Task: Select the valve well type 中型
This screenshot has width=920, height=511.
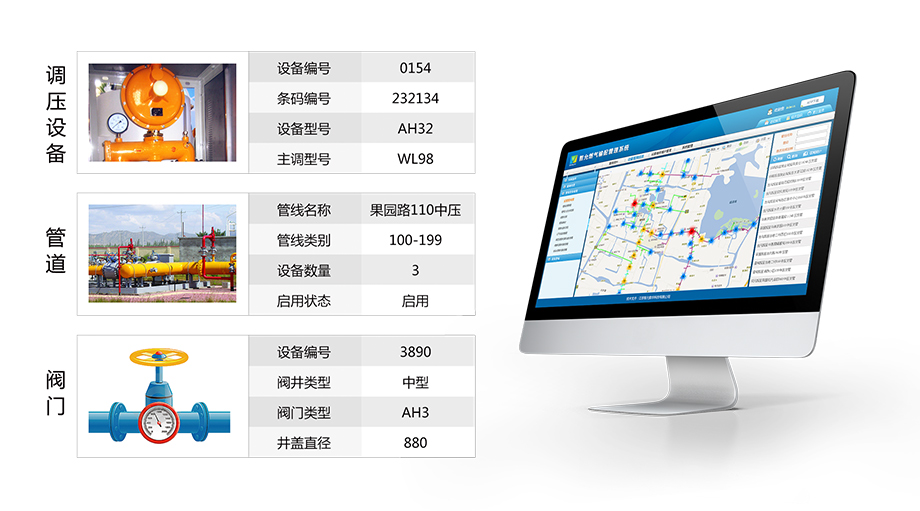Action: point(415,383)
